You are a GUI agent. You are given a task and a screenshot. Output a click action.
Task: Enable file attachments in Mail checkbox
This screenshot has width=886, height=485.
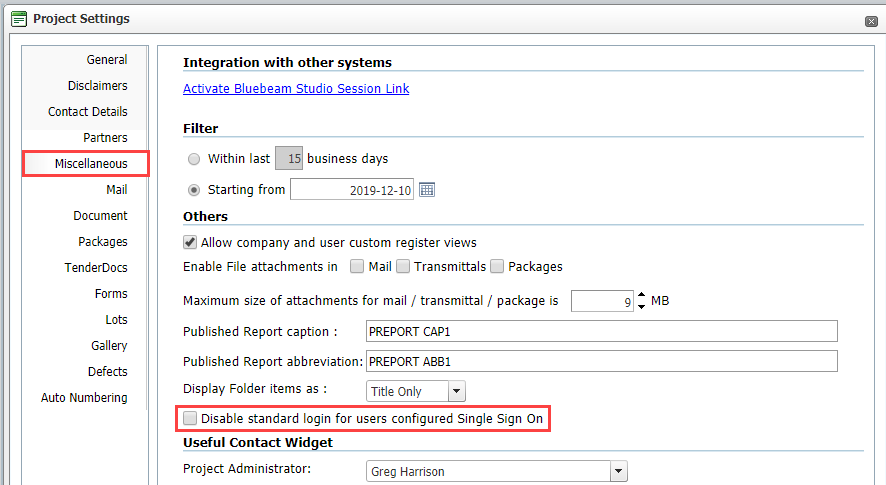[357, 266]
